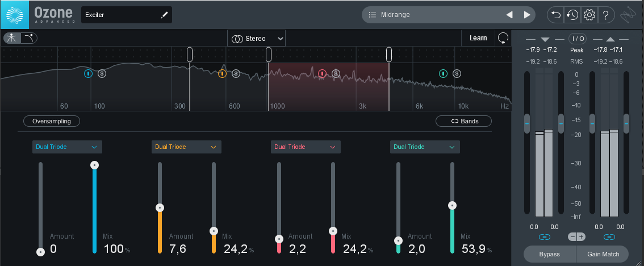Viewport: 644px width, 266px height.
Task: Go to the next preset arrow
Action: 527,15
